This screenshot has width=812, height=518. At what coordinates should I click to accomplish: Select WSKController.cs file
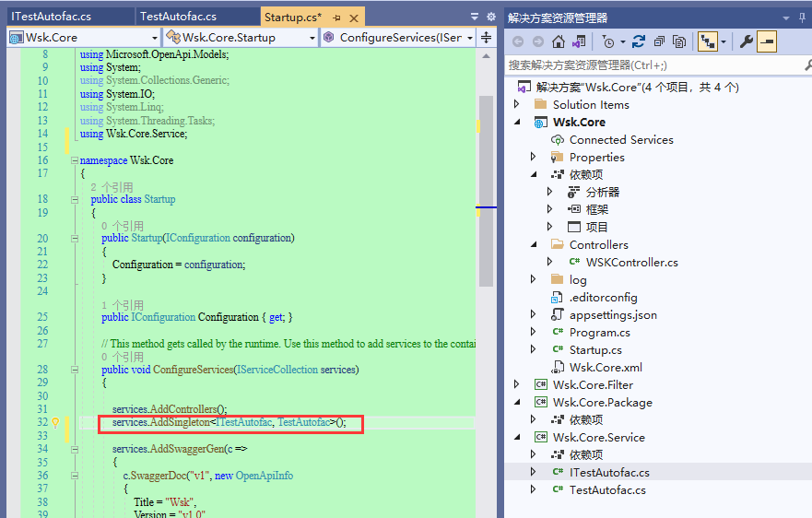[x=631, y=262]
